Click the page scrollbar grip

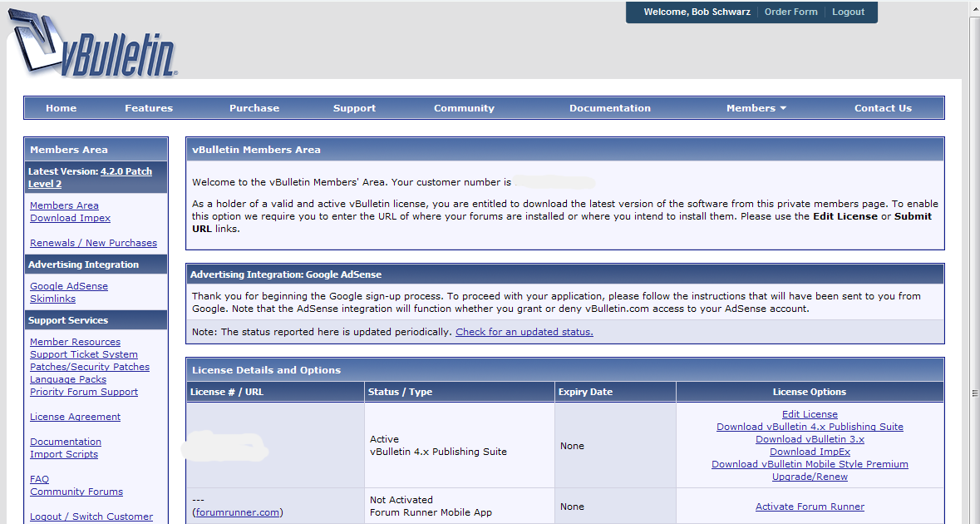click(974, 393)
